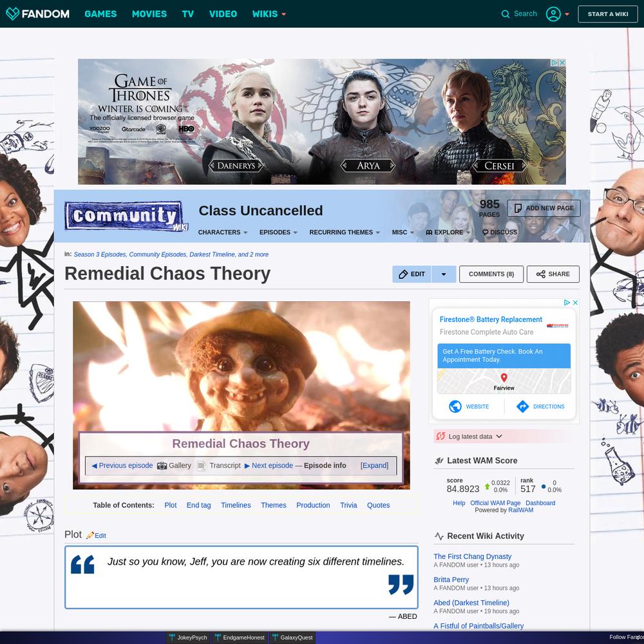The height and width of the screenshot is (644, 644).
Task: Open the Comments (8) button
Action: tap(491, 274)
